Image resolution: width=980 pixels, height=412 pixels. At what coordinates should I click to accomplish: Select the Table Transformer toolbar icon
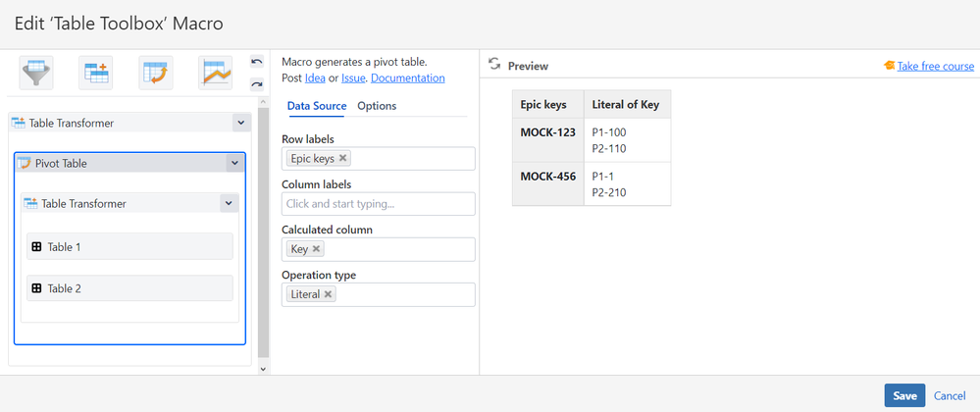[97, 73]
